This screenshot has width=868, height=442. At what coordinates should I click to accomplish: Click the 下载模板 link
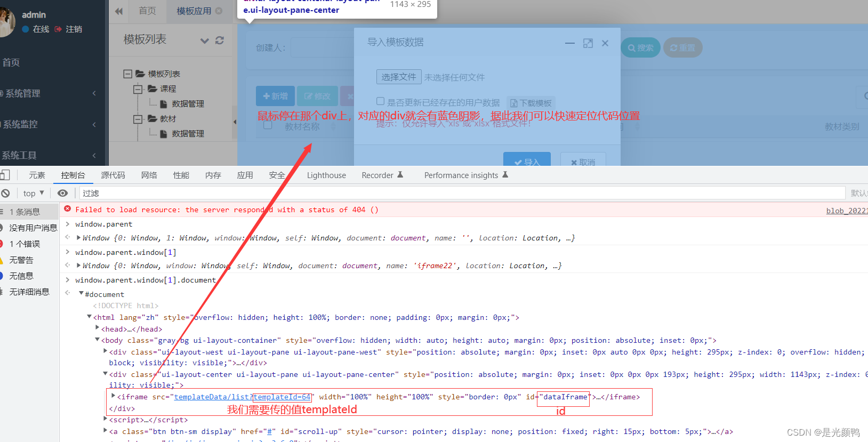[531, 103]
